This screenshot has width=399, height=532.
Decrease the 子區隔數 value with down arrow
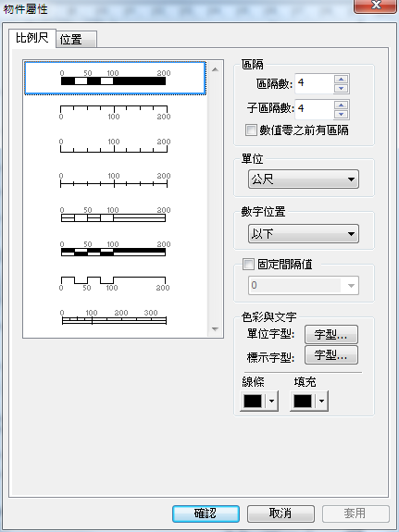(x=341, y=115)
